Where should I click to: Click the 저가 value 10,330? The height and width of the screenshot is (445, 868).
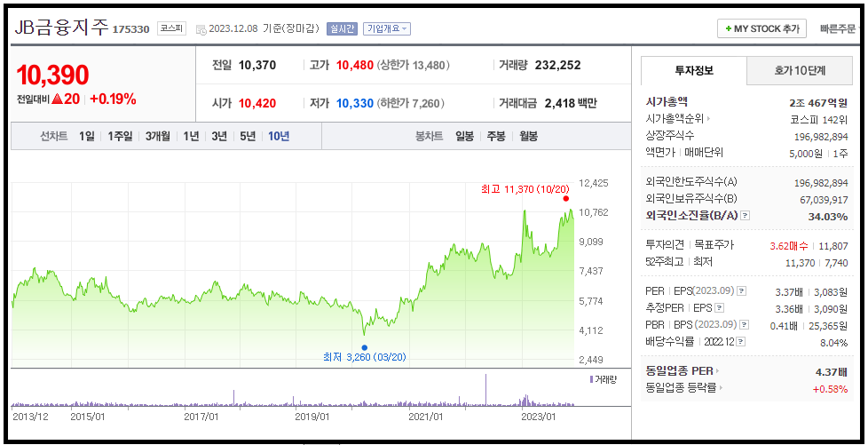[x=355, y=103]
